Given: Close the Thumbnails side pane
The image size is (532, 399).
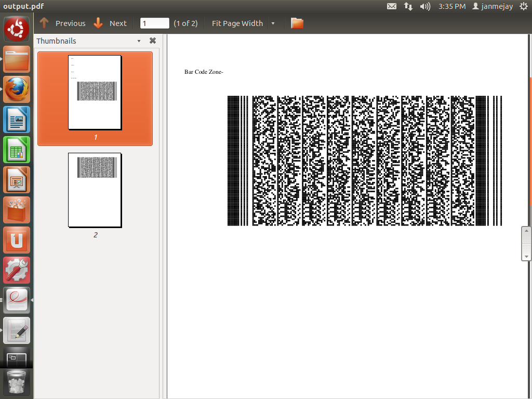Looking at the screenshot, I should [153, 41].
